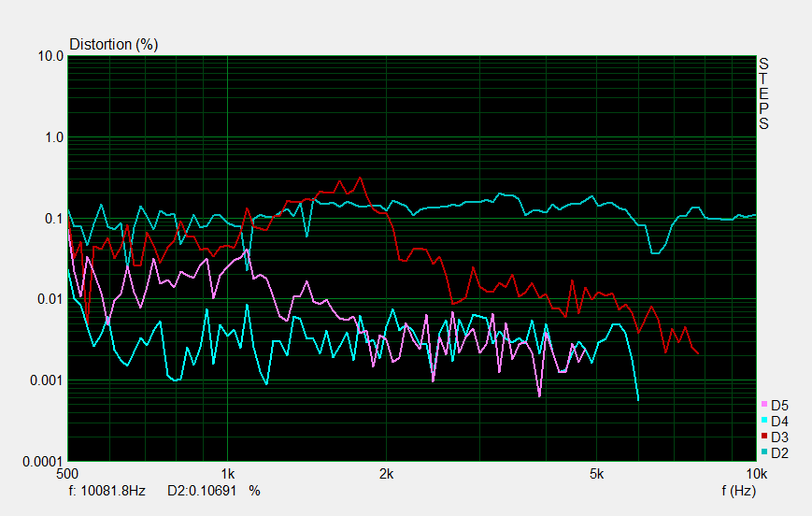Select the D2 legend label

tap(779, 453)
